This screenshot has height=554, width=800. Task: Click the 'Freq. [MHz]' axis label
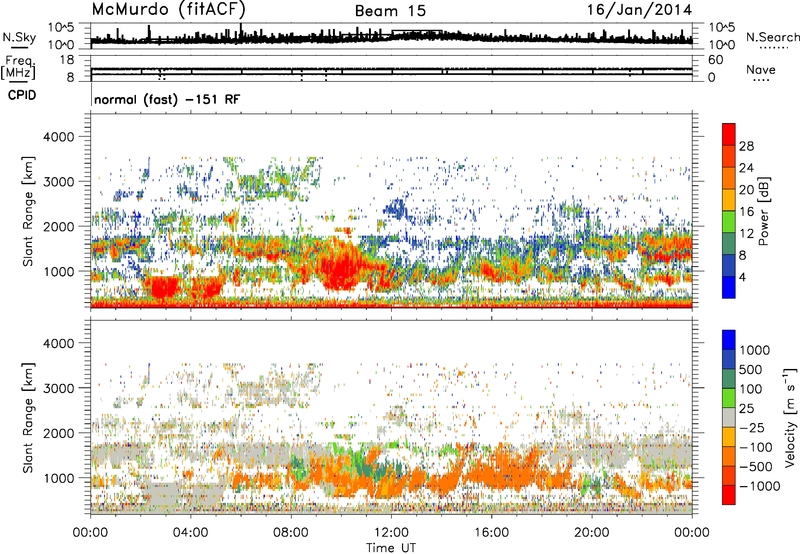[x=18, y=68]
